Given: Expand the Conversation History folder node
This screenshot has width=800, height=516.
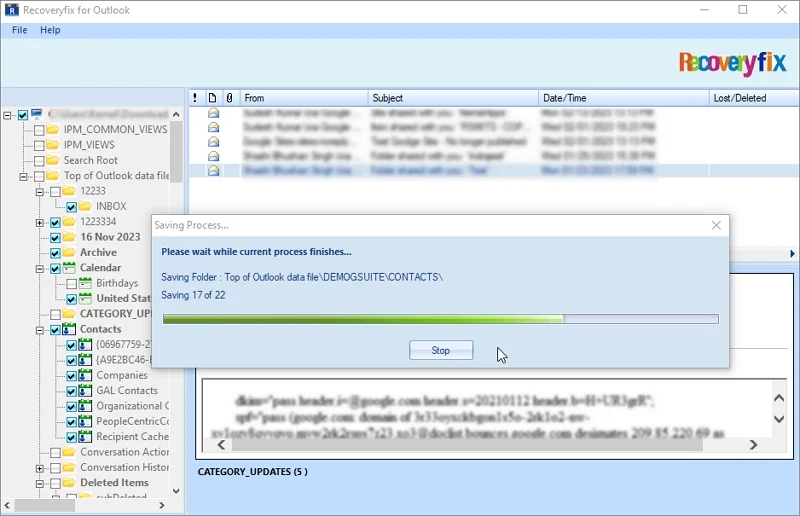Looking at the screenshot, I should [x=40, y=468].
